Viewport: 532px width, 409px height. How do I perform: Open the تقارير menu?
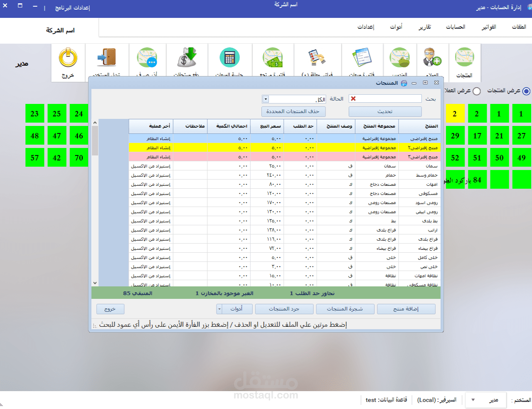[x=425, y=26]
